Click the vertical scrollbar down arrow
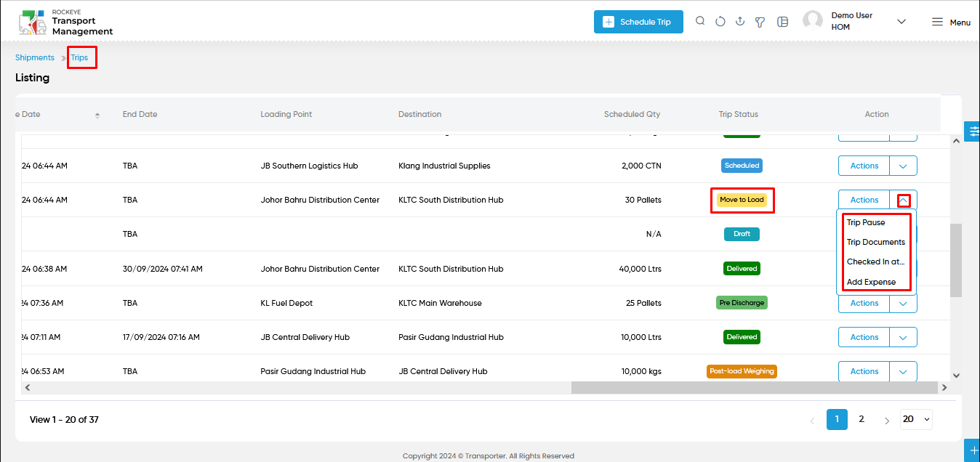This screenshot has width=980, height=462. tap(956, 376)
